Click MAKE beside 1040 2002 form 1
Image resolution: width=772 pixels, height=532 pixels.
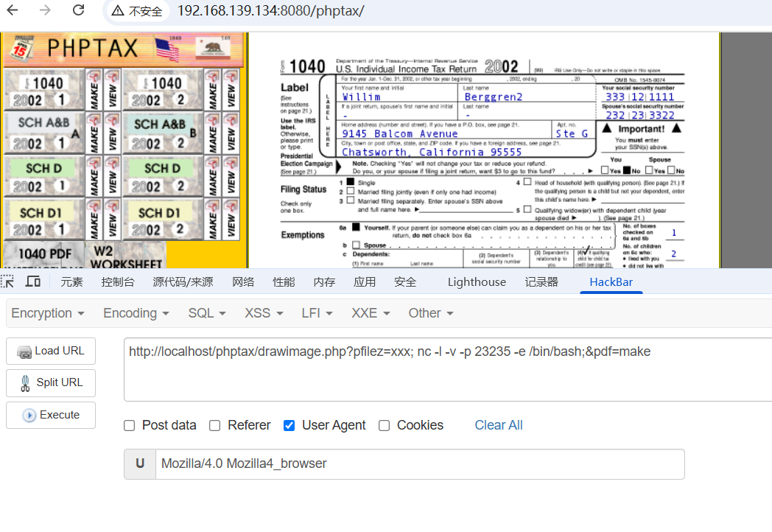click(x=94, y=90)
